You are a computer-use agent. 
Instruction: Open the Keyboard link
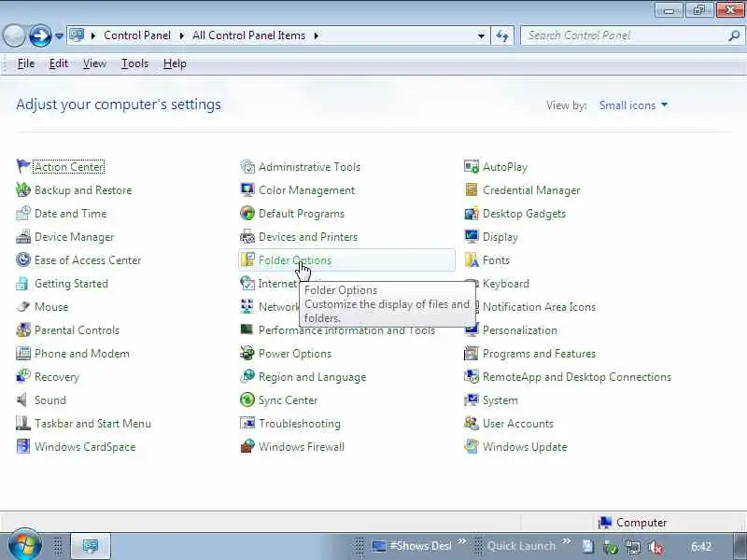pos(506,284)
